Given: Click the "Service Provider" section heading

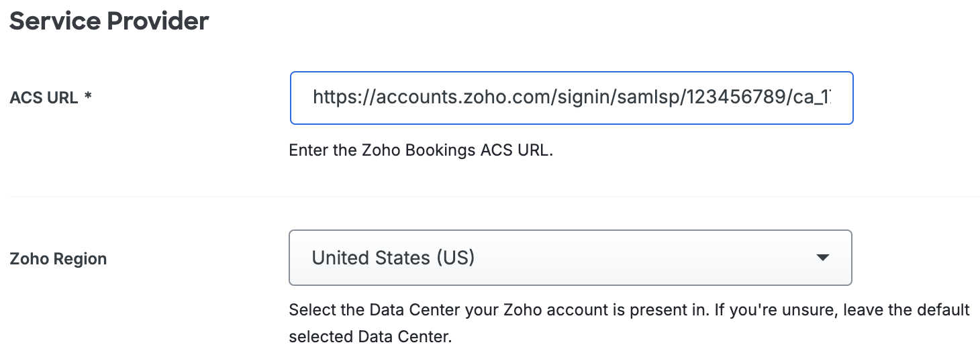Looking at the screenshot, I should tap(109, 21).
